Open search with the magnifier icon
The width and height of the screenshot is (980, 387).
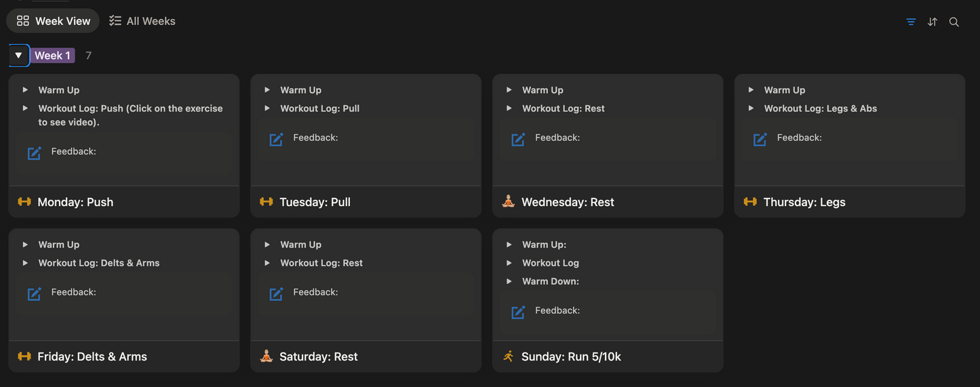[x=954, y=22]
